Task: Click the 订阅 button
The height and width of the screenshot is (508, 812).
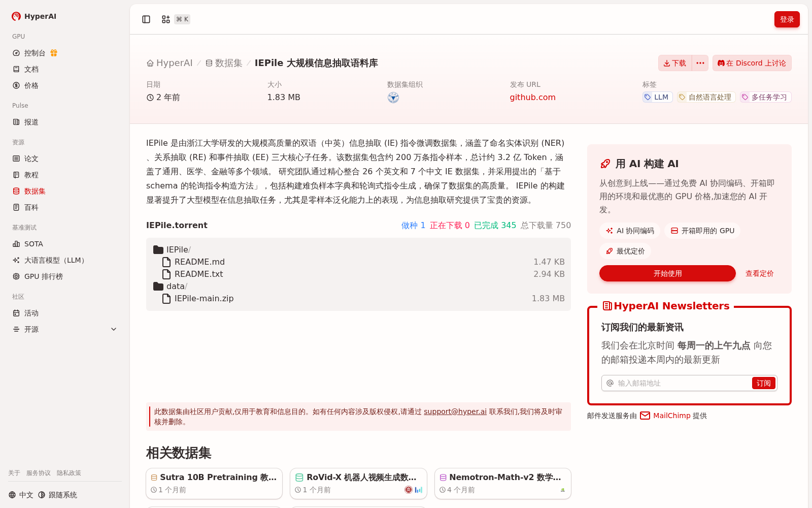Action: [x=764, y=383]
